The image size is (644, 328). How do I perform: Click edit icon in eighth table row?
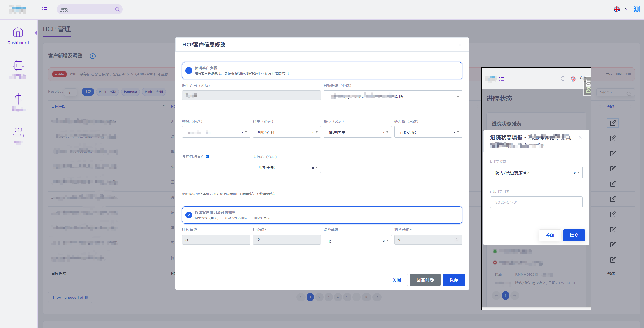613,229
